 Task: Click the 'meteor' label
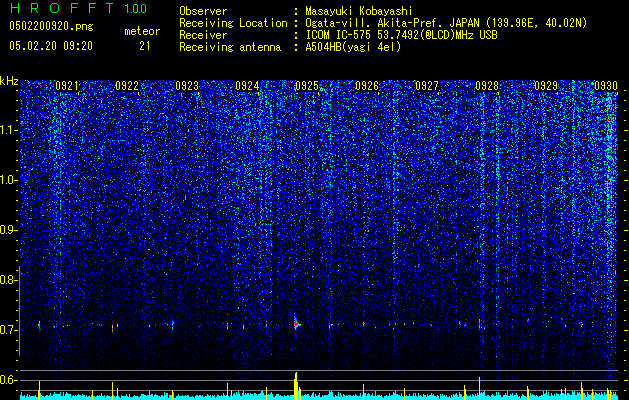pos(142,31)
